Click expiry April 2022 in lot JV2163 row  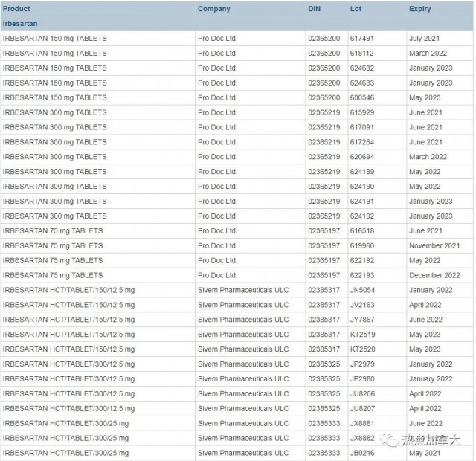click(x=425, y=305)
